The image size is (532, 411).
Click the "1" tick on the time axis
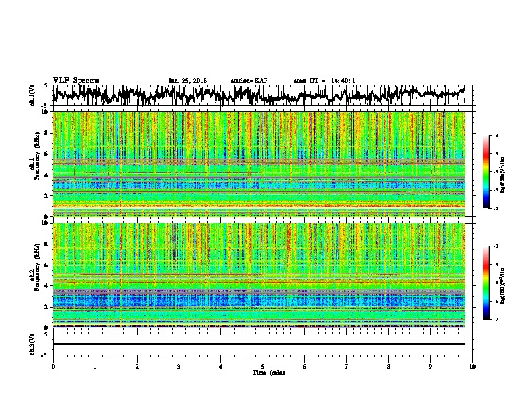tap(95, 367)
